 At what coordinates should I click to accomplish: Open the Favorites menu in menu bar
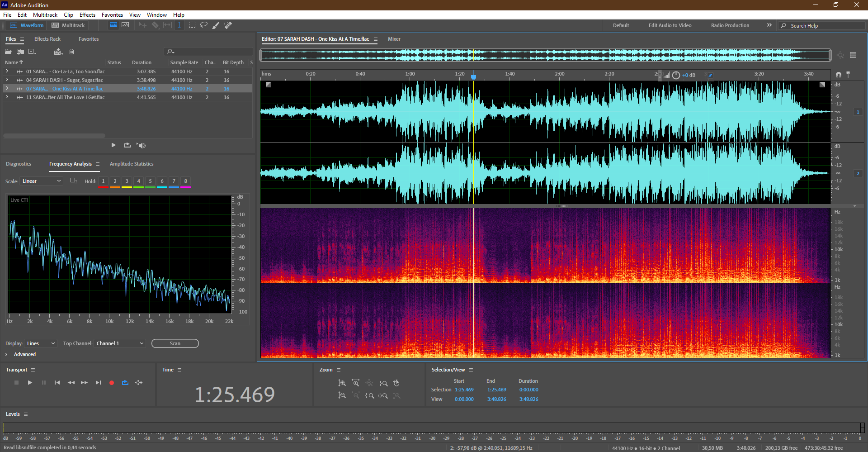[112, 15]
